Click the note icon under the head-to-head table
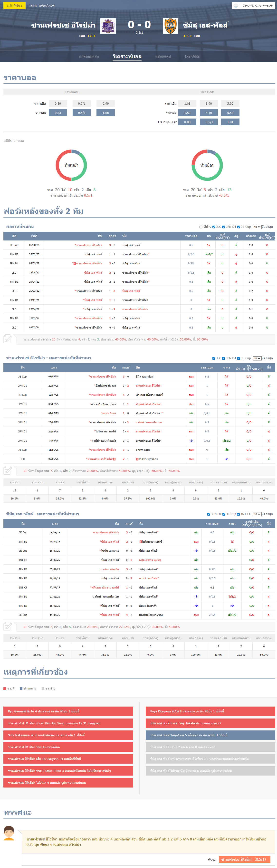The width and height of the screenshot is (277, 868). point(8,339)
